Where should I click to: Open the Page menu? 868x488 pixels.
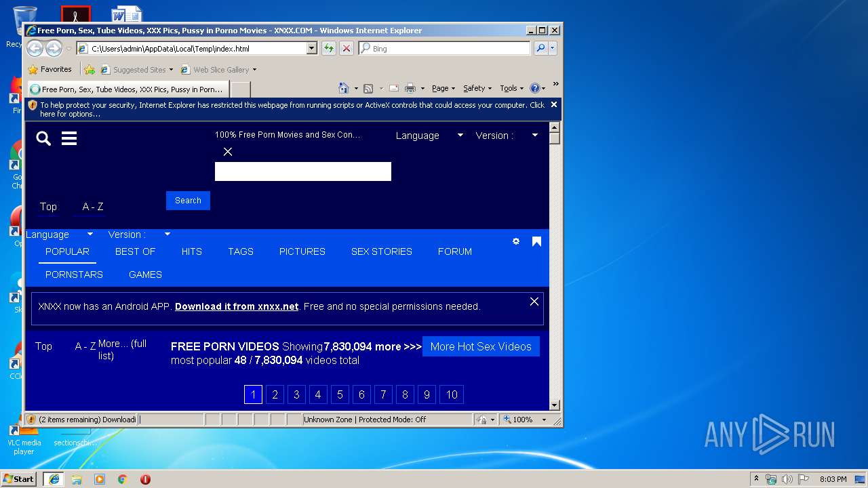[443, 88]
